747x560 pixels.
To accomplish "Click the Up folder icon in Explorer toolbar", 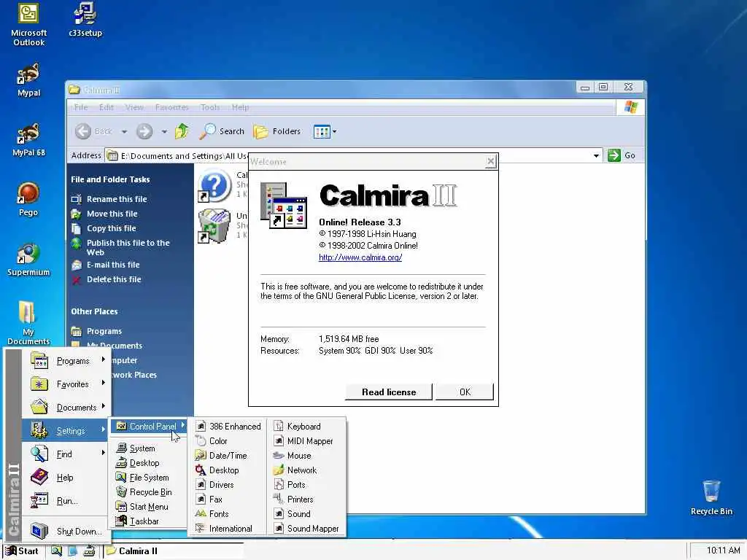I will point(182,131).
